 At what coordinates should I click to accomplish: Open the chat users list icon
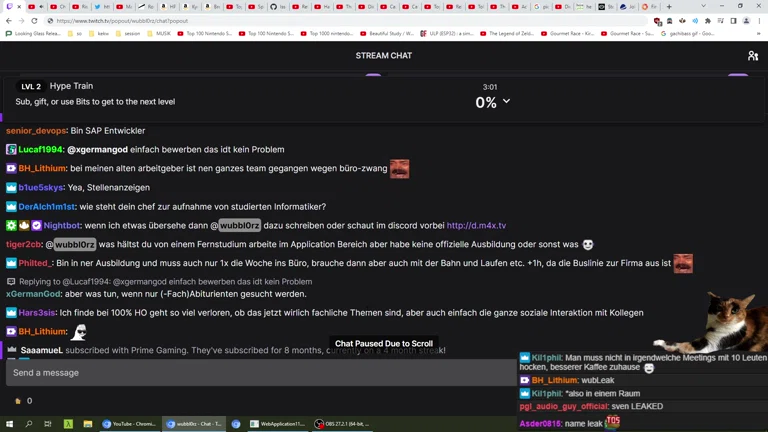tap(753, 56)
